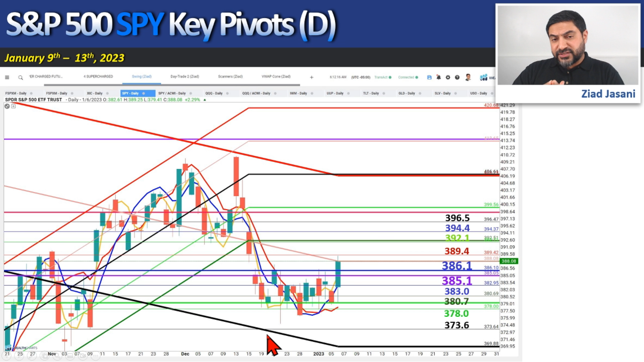
Task: Select the IWM - Daily chart tab
Action: [x=299, y=93]
